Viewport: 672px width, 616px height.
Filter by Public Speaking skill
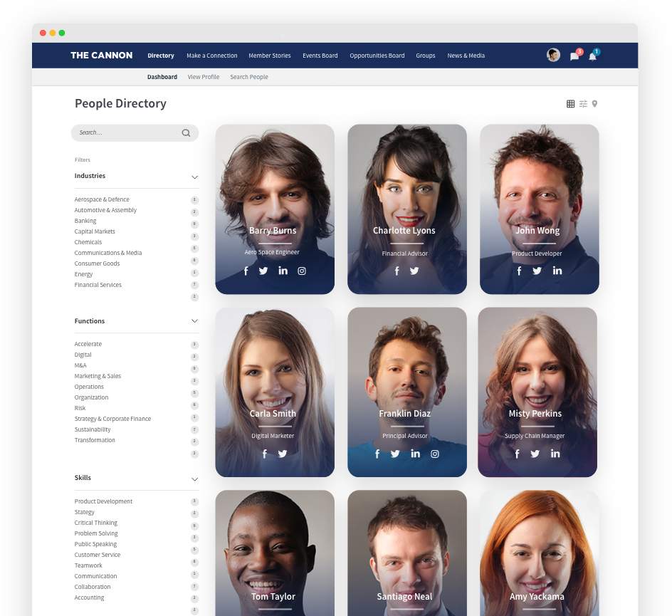(95, 544)
